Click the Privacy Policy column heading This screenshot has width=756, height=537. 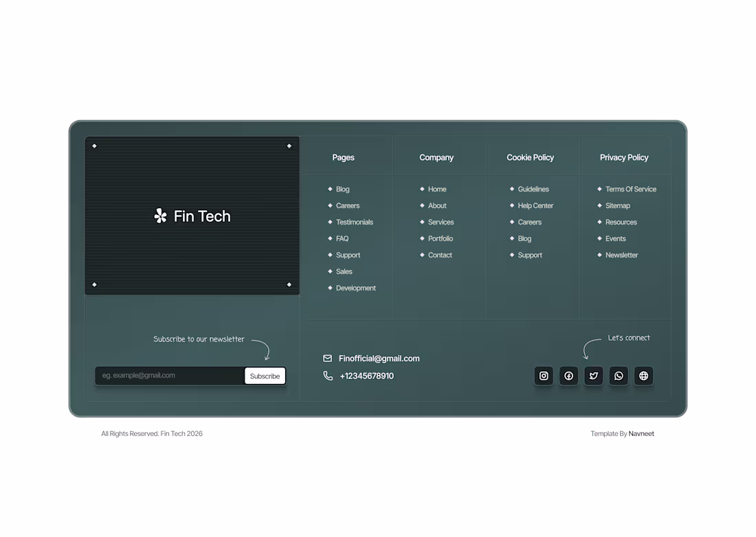click(624, 157)
